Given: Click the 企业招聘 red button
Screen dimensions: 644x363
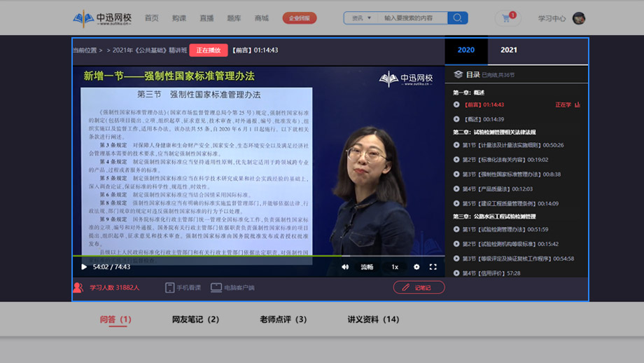Looking at the screenshot, I should point(300,18).
